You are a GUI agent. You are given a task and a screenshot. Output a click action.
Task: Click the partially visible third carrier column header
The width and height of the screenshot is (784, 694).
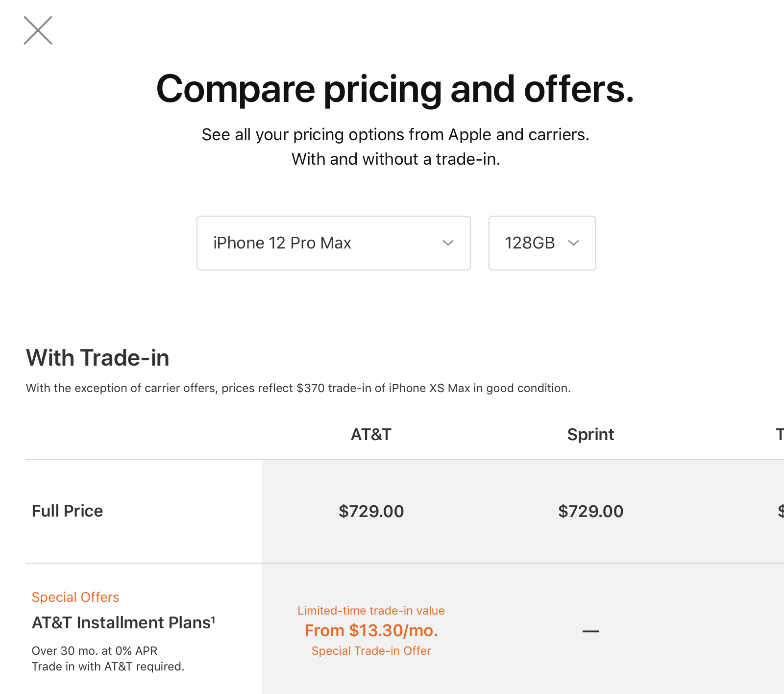[780, 435]
